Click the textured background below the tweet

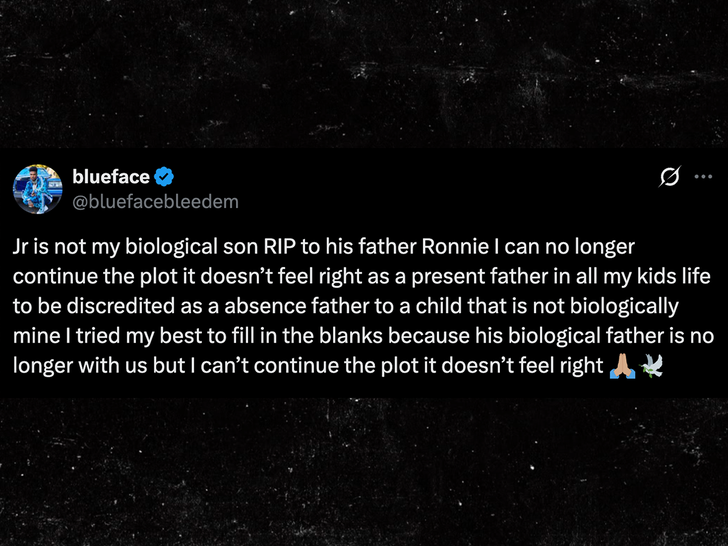click(x=364, y=470)
